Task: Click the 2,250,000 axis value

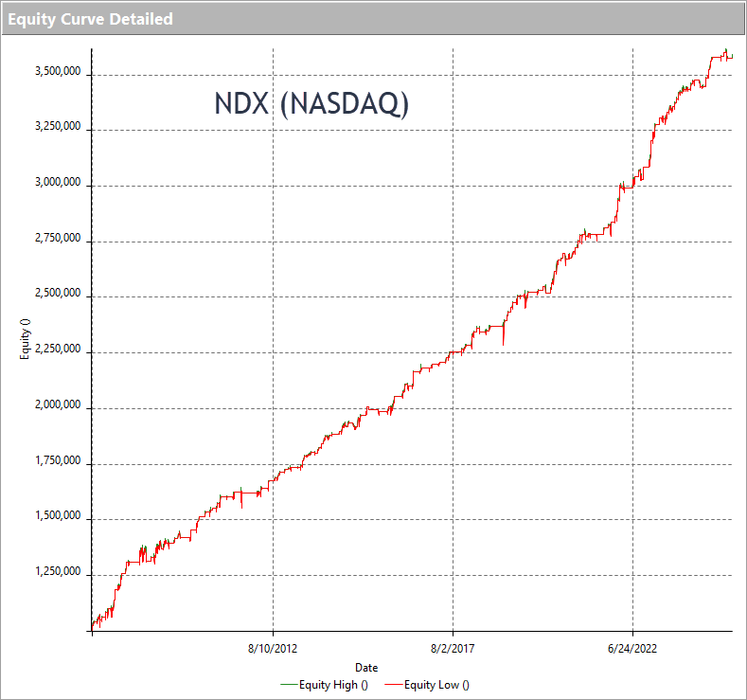Action: click(58, 349)
